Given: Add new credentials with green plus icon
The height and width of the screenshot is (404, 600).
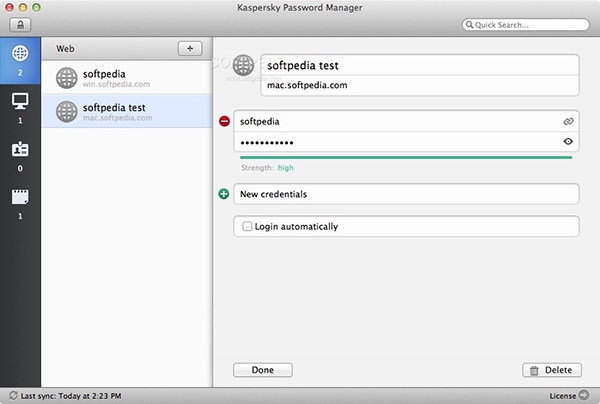Looking at the screenshot, I should [224, 194].
